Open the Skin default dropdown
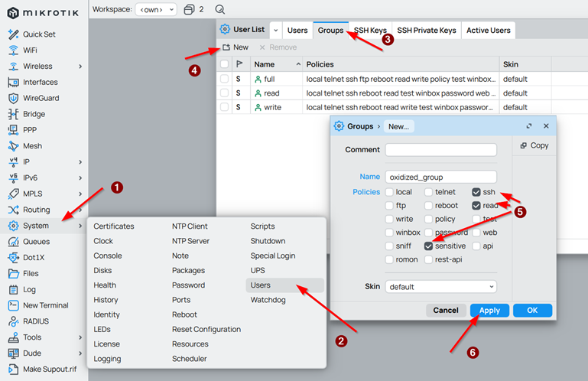The height and width of the screenshot is (381, 588). click(441, 287)
